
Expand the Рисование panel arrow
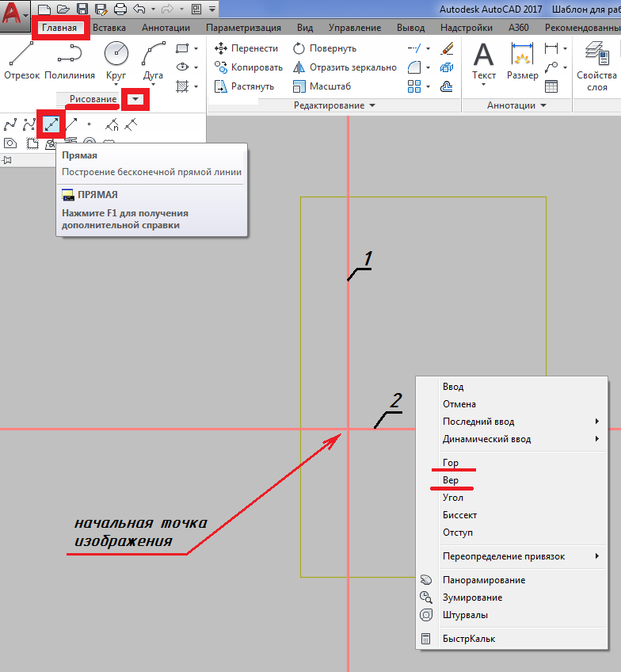click(136, 98)
